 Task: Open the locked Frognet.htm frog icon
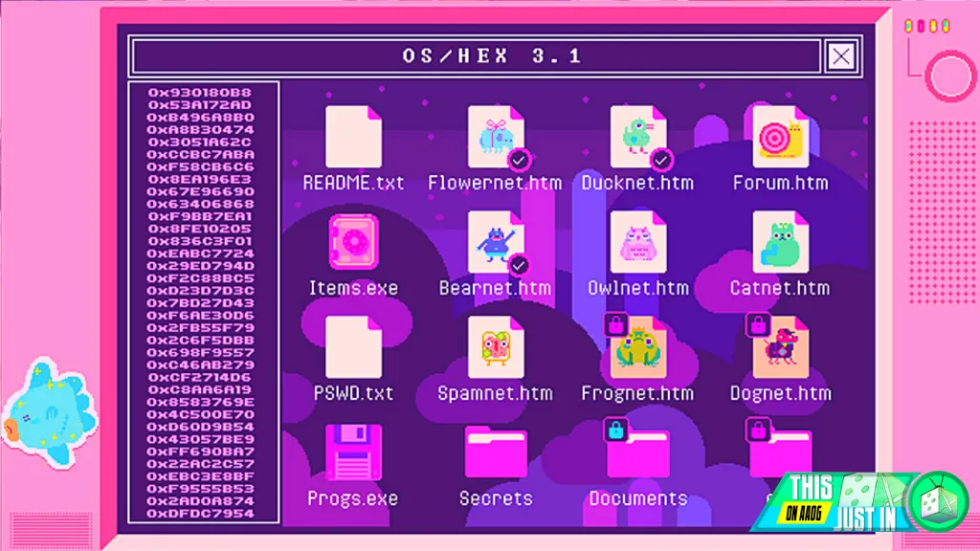(638, 346)
